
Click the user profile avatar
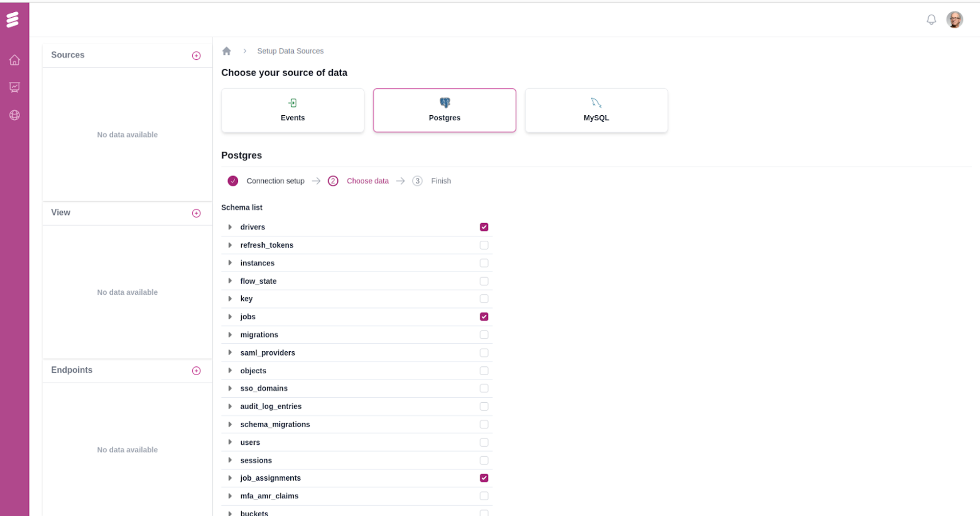click(x=954, y=20)
